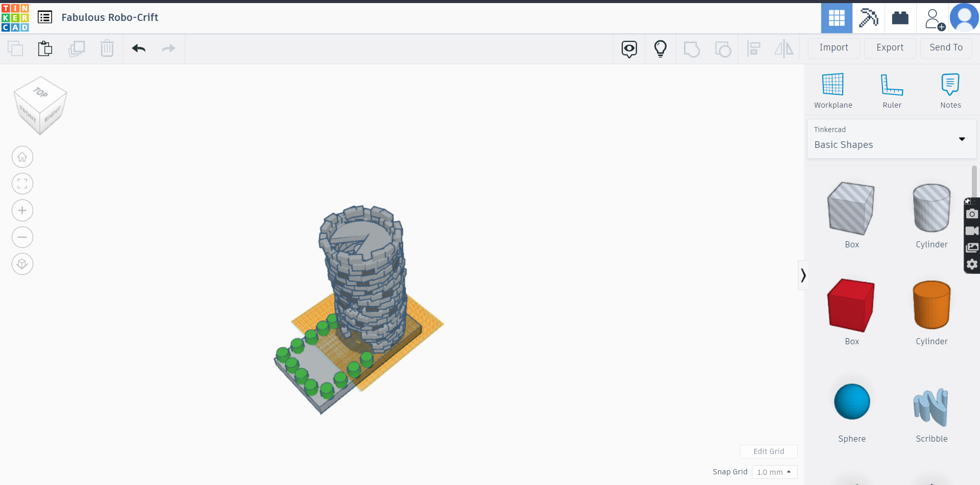Click the video record icon

[x=972, y=231]
